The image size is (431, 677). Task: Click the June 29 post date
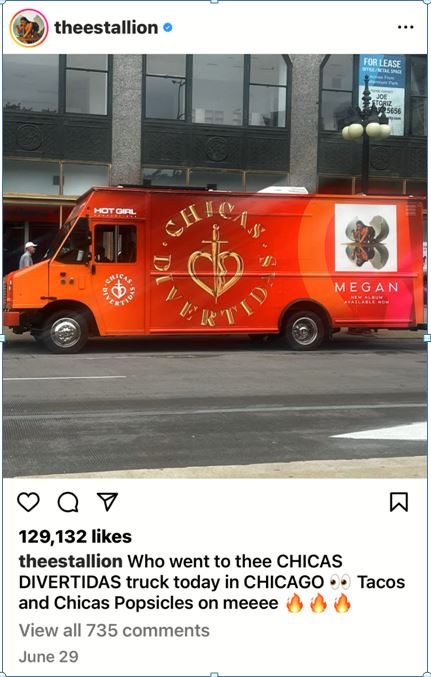coord(48,656)
